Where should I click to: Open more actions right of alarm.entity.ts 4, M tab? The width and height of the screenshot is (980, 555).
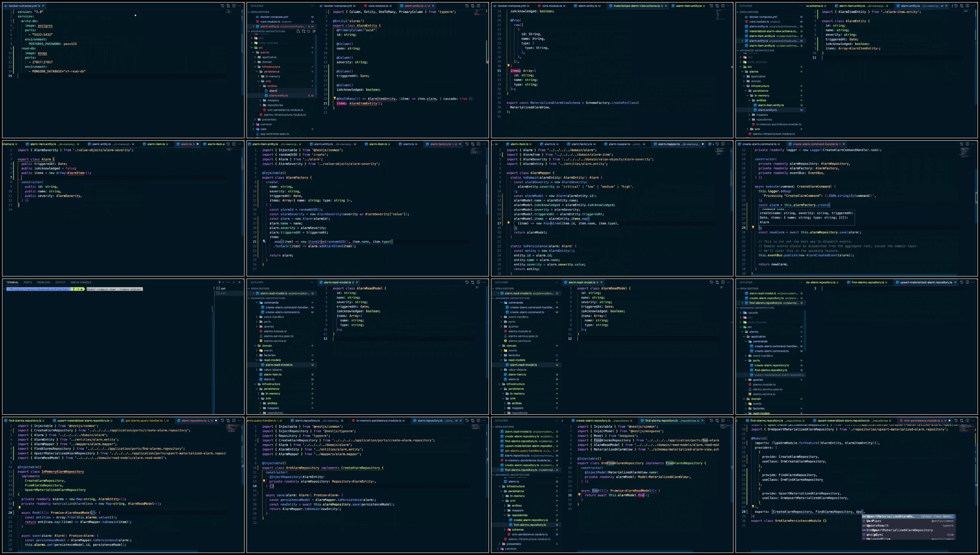tap(484, 6)
